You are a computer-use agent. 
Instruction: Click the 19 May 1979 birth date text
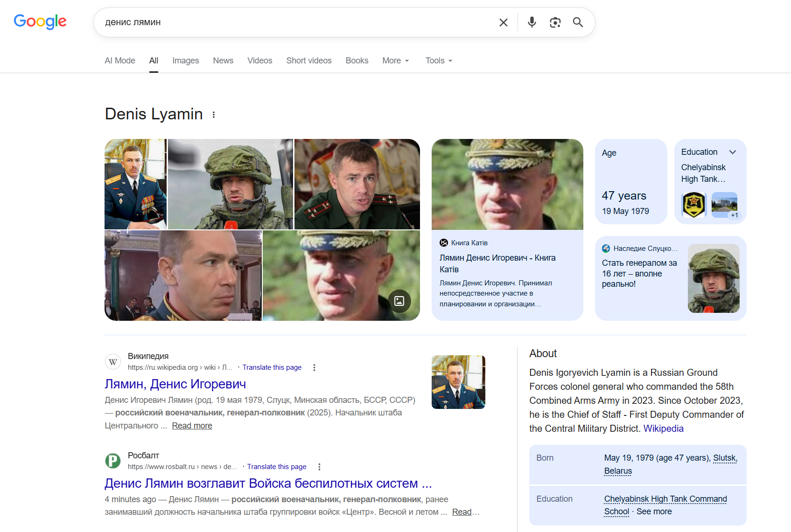625,211
